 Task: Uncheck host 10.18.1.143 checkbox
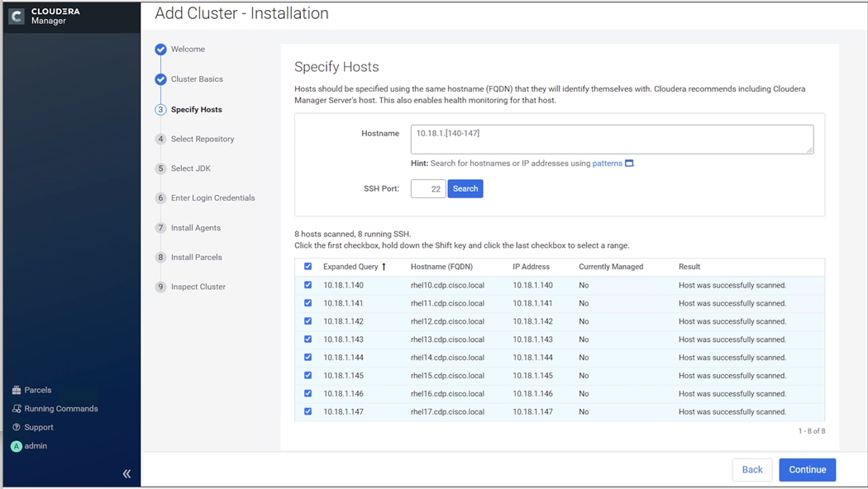pos(308,339)
